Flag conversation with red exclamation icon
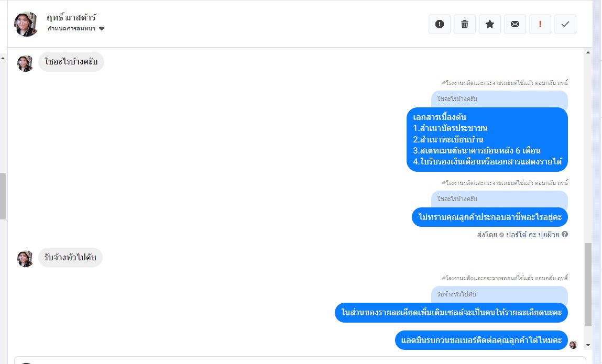602x364 pixels. pos(540,24)
